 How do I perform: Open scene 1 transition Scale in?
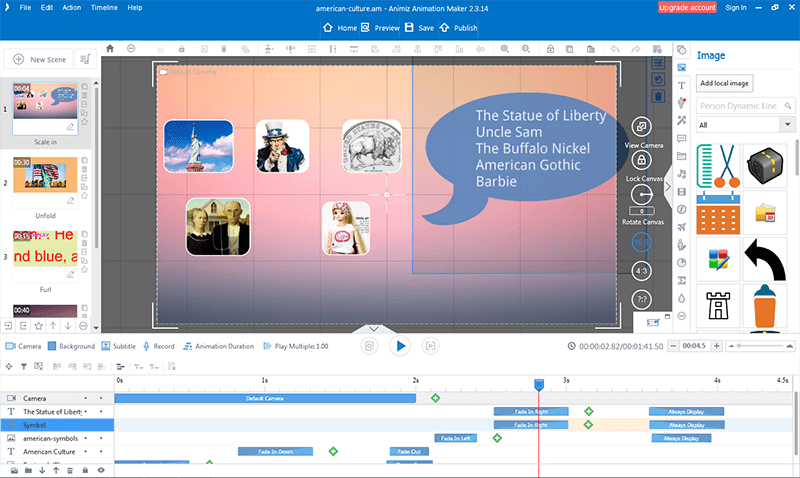pos(45,142)
